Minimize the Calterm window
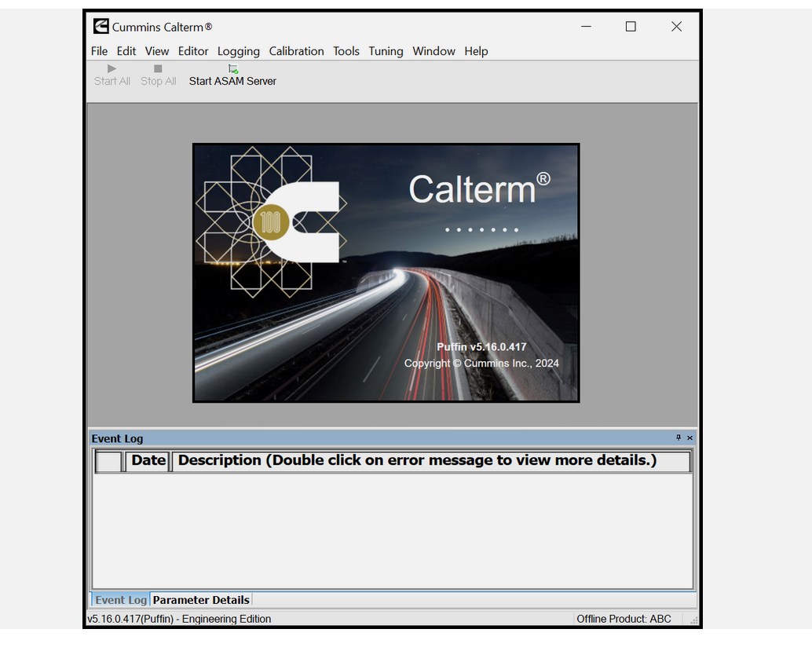Screen dimensions: 812x651 [586, 27]
